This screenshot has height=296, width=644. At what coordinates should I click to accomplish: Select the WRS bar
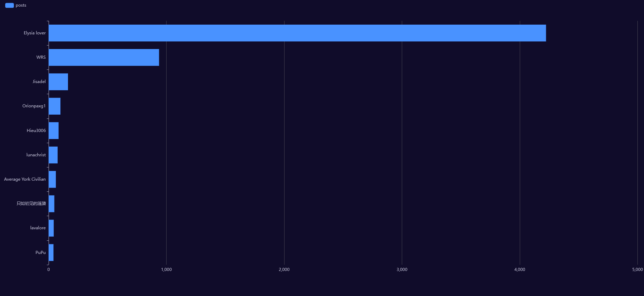[104, 57]
